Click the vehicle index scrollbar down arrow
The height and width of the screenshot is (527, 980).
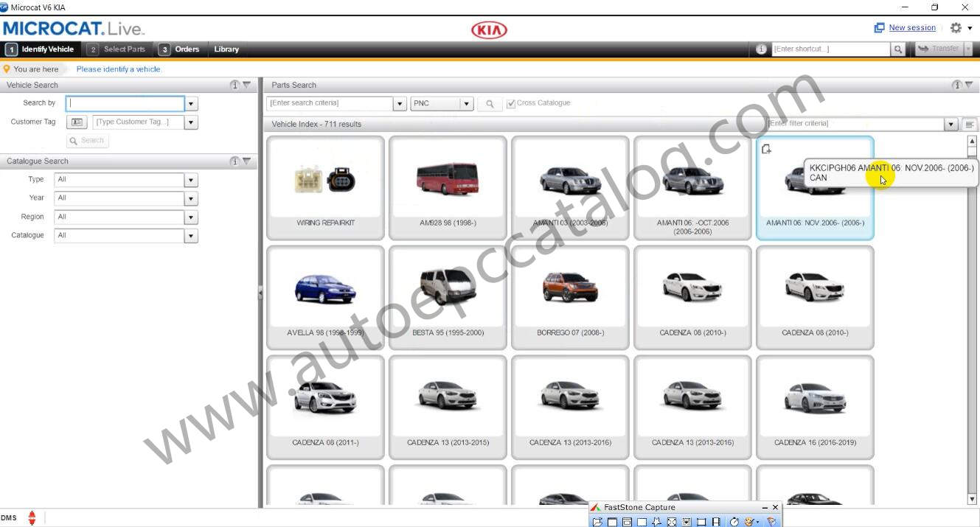pos(971,499)
